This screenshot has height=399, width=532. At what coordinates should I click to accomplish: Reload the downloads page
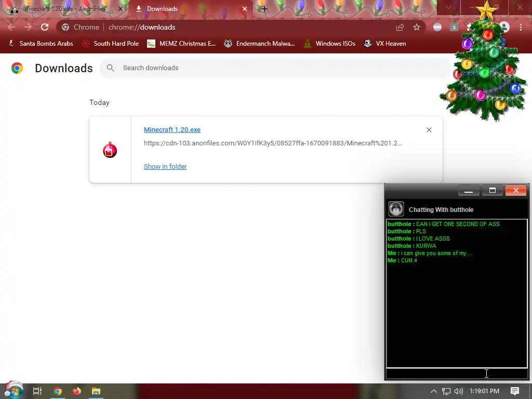(x=45, y=27)
